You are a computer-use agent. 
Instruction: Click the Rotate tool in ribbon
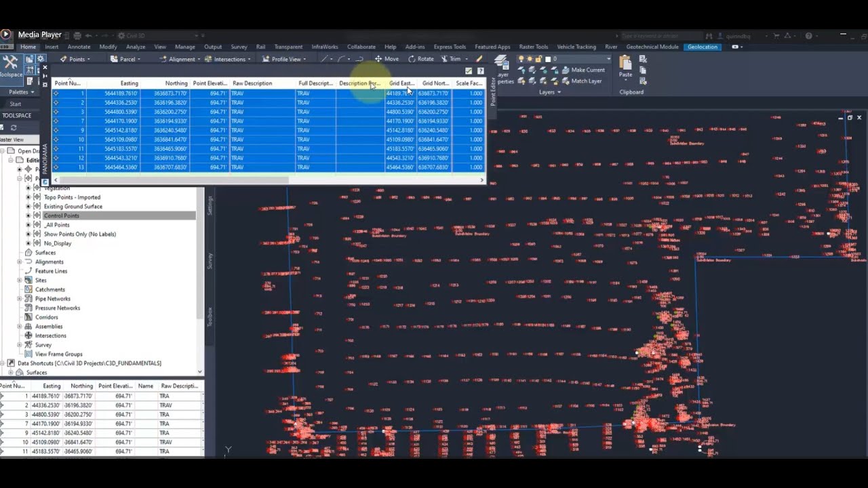[421, 59]
